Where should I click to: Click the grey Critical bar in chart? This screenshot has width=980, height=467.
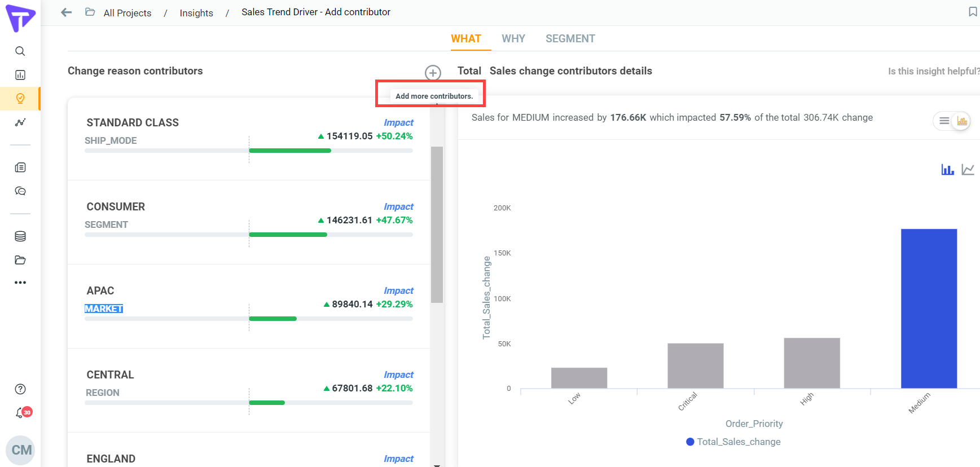695,365
